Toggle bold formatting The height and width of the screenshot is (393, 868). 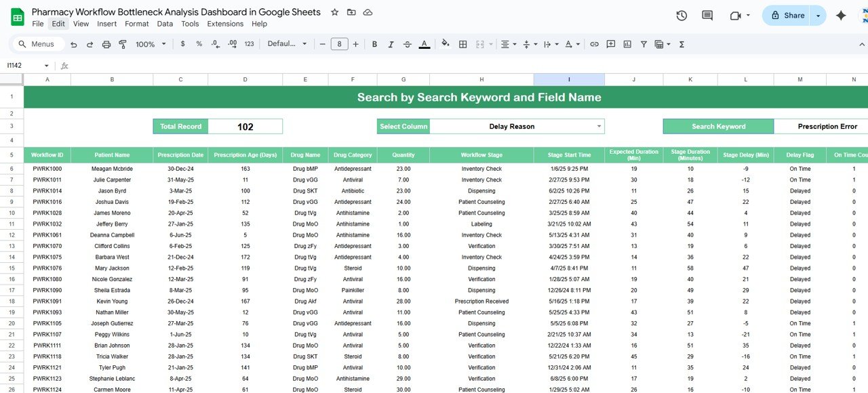(x=374, y=44)
